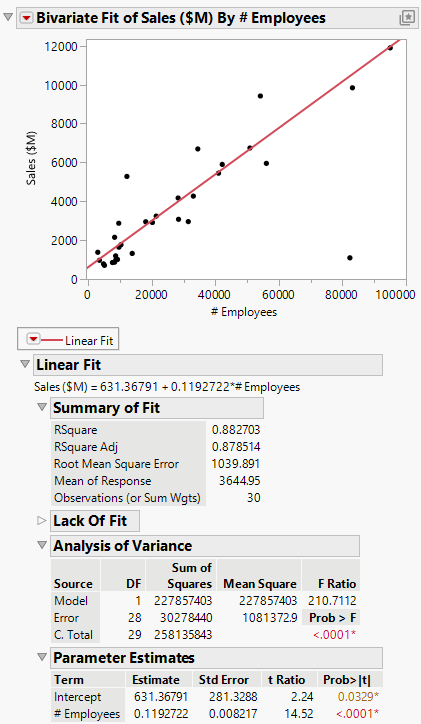Click the Intercept t Ratio 2.24
This screenshot has width=421, height=724.
click(x=303, y=697)
